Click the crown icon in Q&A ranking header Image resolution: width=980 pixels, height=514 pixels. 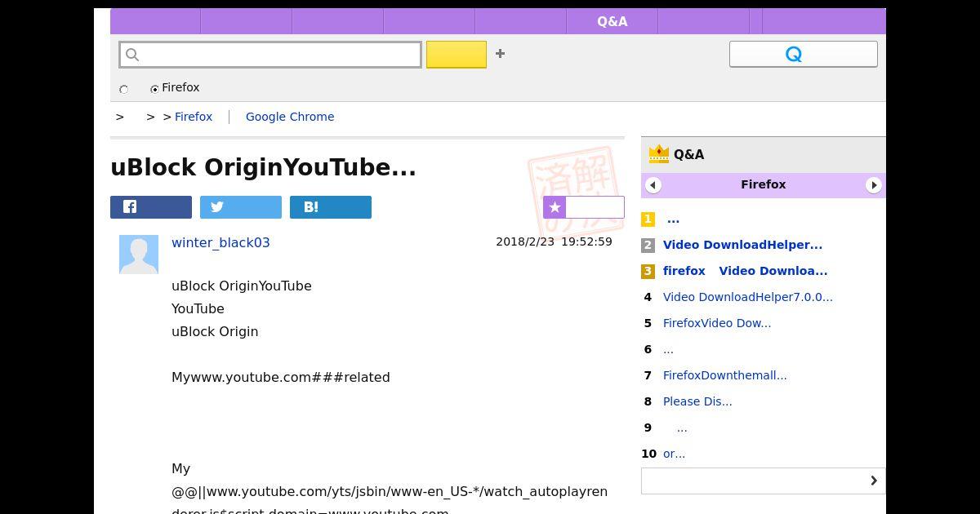coord(658,154)
